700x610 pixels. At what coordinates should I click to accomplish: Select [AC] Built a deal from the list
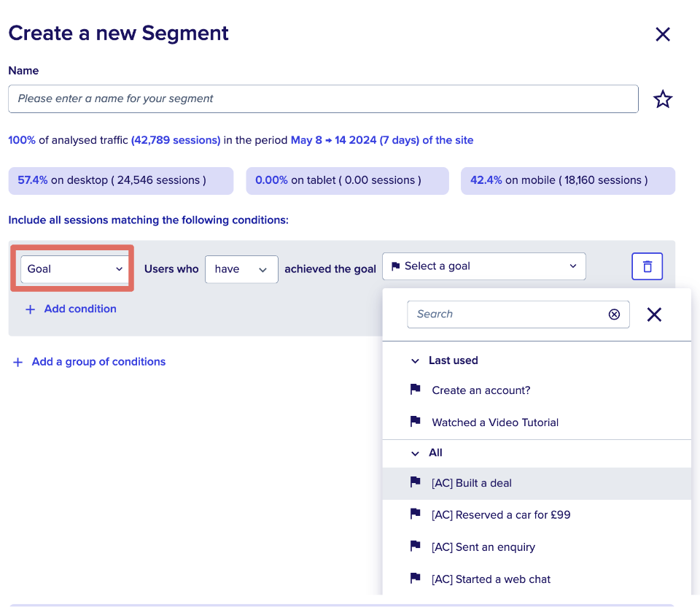coord(472,482)
